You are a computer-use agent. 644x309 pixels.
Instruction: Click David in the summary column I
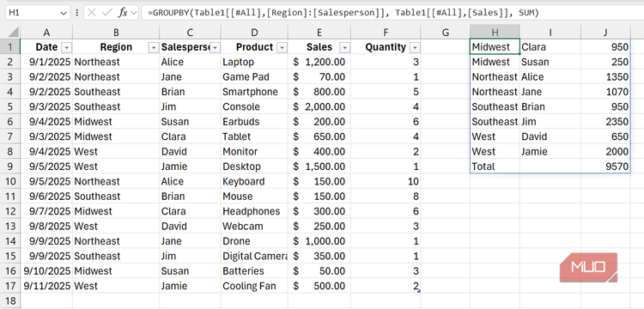tap(550, 136)
